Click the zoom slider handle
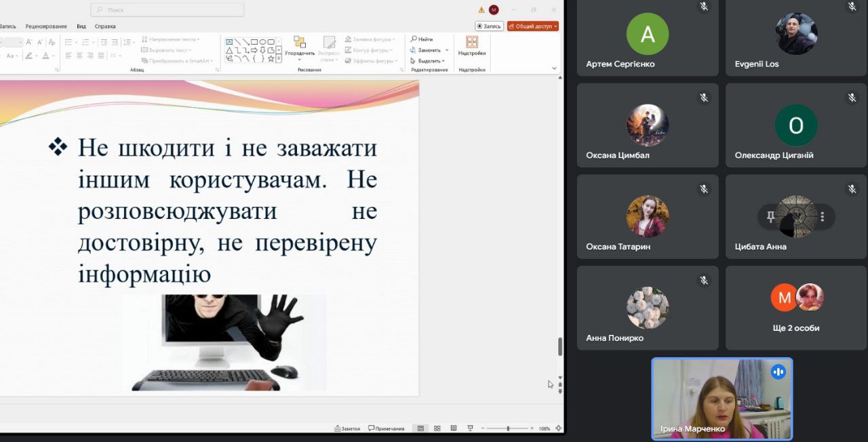 508,428
